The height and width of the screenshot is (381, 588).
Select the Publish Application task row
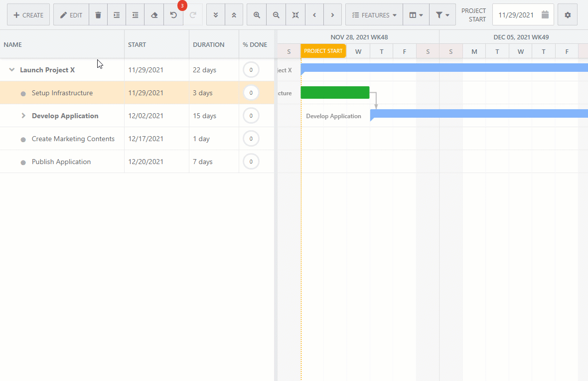[x=61, y=162]
